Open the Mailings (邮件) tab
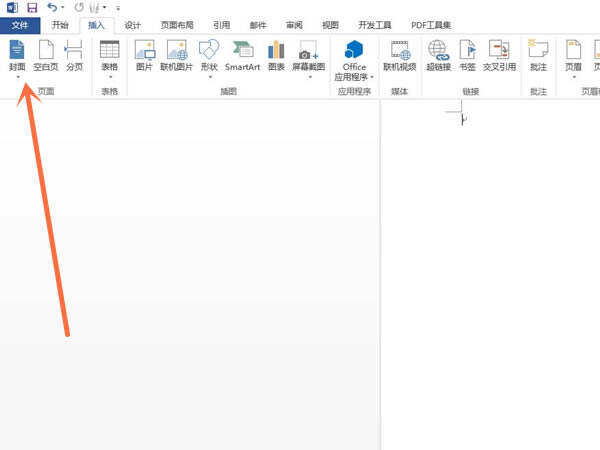 pyautogui.click(x=258, y=25)
